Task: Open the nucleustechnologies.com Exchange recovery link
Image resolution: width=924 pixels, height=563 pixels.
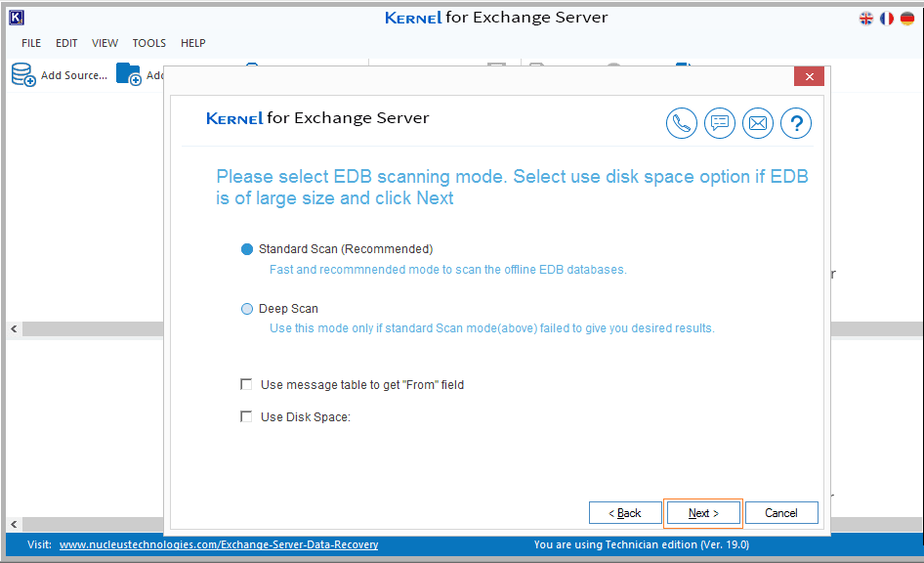Action: click(x=219, y=544)
